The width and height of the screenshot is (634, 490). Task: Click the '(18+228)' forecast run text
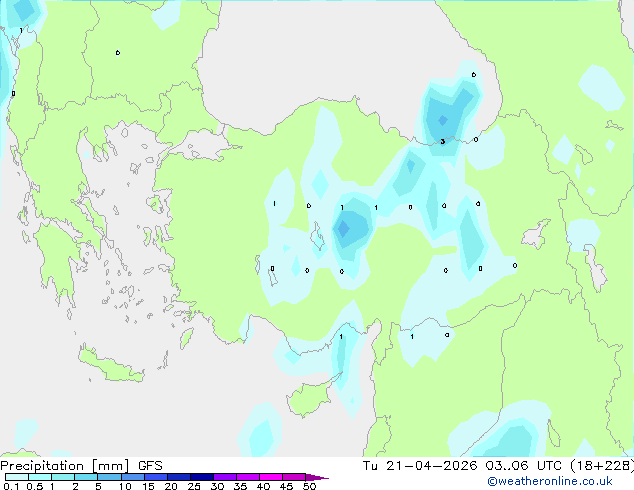[x=602, y=466]
